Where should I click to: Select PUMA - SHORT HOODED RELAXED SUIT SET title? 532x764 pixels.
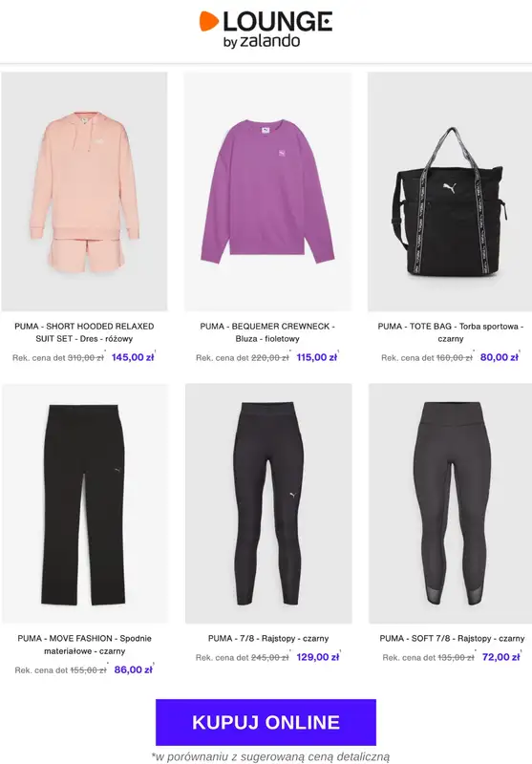pyautogui.click(x=84, y=332)
